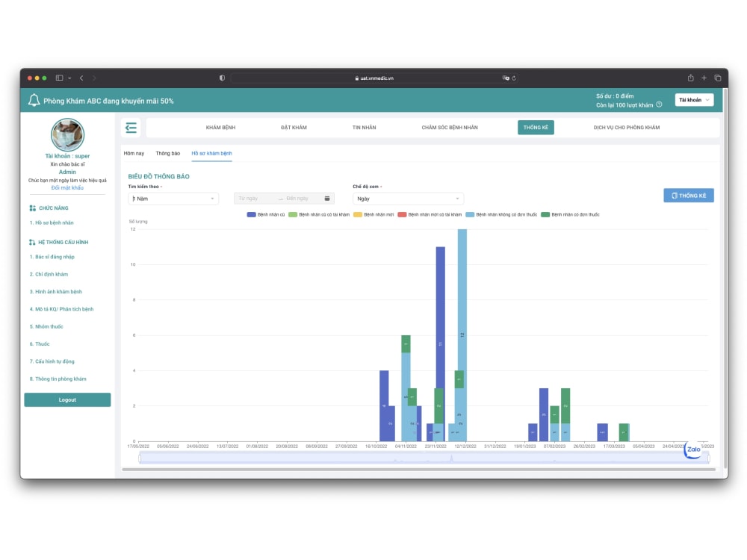Open the Zalo chat bubble
This screenshot has width=747, height=560.
693,449
